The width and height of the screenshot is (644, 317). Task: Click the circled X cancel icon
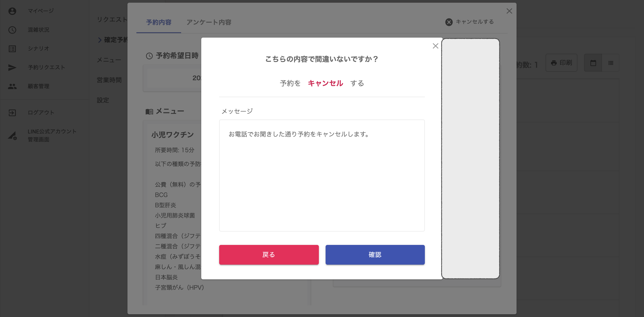coord(449,22)
